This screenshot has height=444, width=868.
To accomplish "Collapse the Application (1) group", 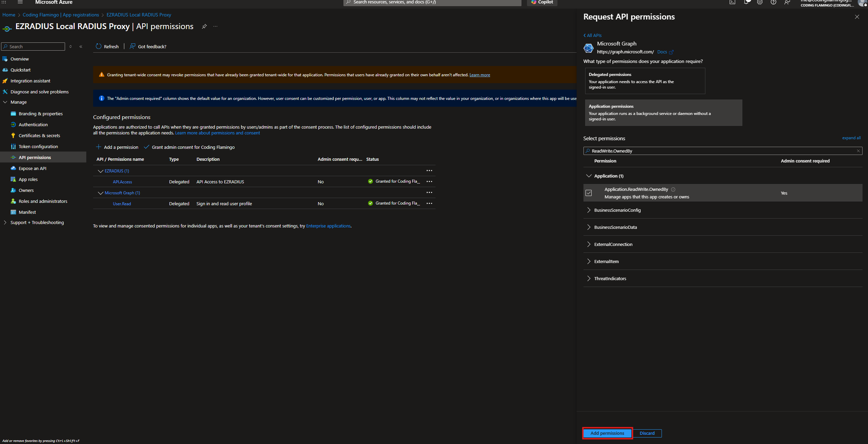I will pyautogui.click(x=589, y=176).
